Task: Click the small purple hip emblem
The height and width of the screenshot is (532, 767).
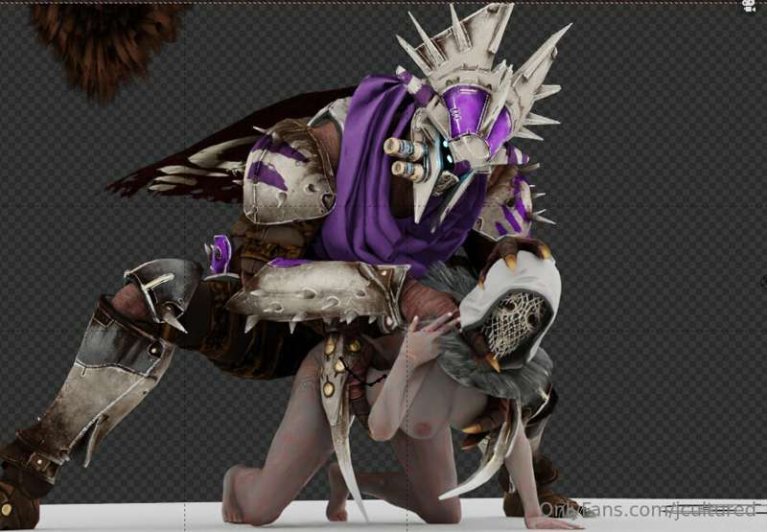Action: click(x=220, y=254)
